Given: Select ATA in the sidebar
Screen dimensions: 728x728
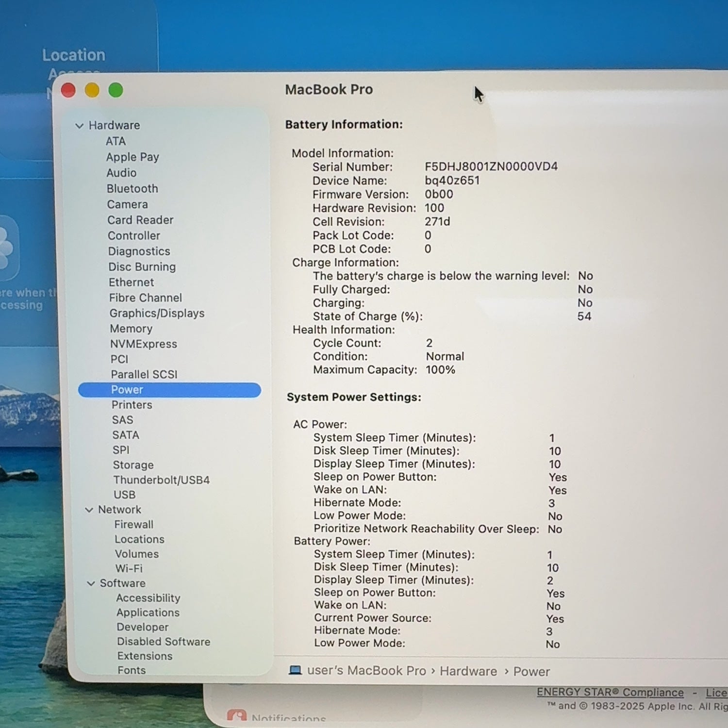Looking at the screenshot, I should tap(116, 141).
